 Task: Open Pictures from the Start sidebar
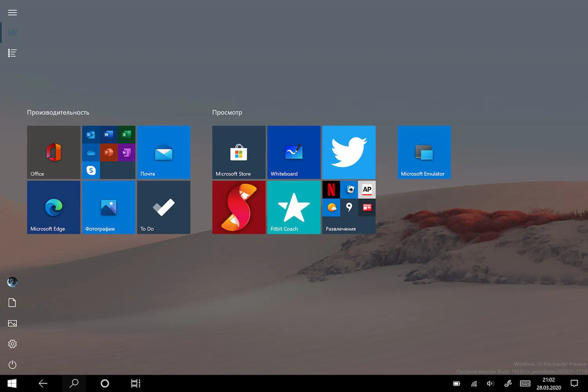pyautogui.click(x=13, y=323)
